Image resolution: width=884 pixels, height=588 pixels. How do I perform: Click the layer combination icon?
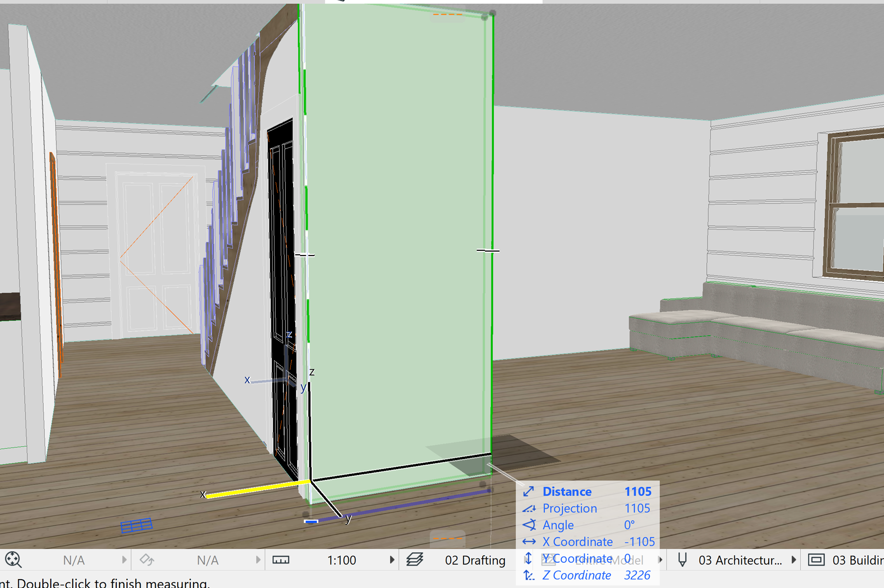tap(415, 560)
